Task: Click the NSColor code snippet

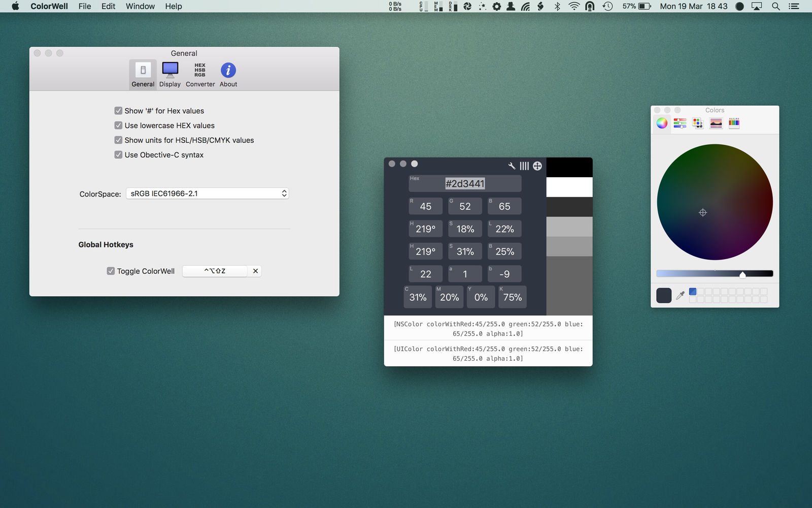Action: [x=488, y=329]
